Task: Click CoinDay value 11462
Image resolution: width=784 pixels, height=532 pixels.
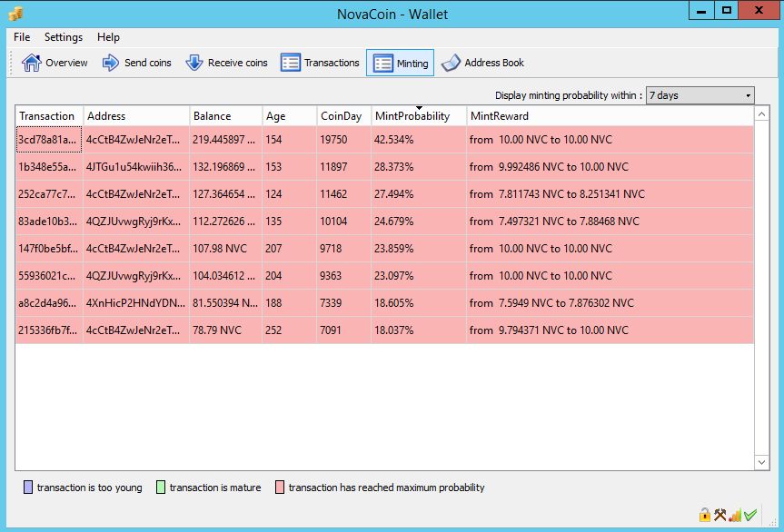Action: [x=343, y=193]
